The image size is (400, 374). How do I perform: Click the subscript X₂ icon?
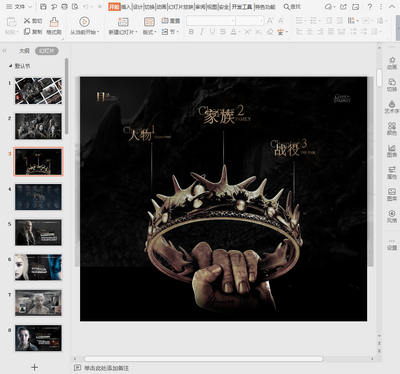point(258,32)
